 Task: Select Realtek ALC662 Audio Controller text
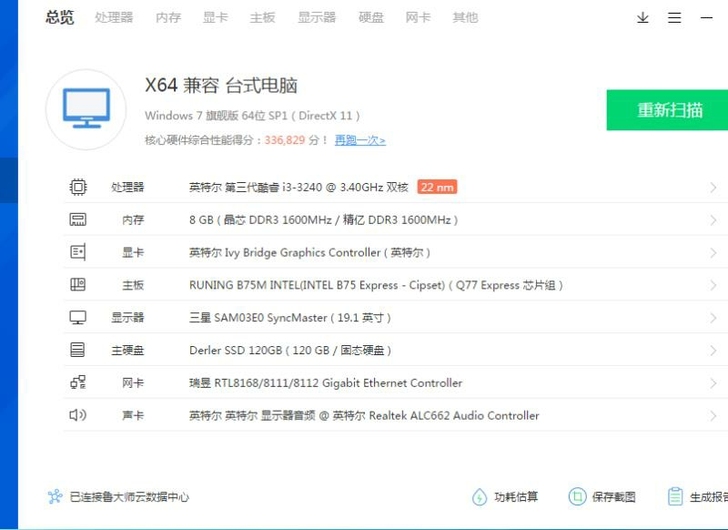click(364, 415)
